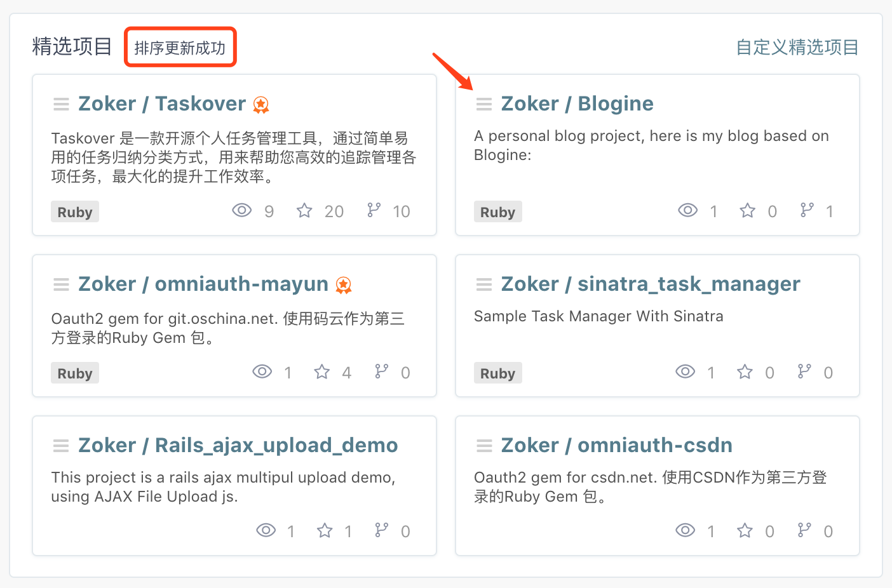Click the fork icon on the Taskover card

click(374, 210)
